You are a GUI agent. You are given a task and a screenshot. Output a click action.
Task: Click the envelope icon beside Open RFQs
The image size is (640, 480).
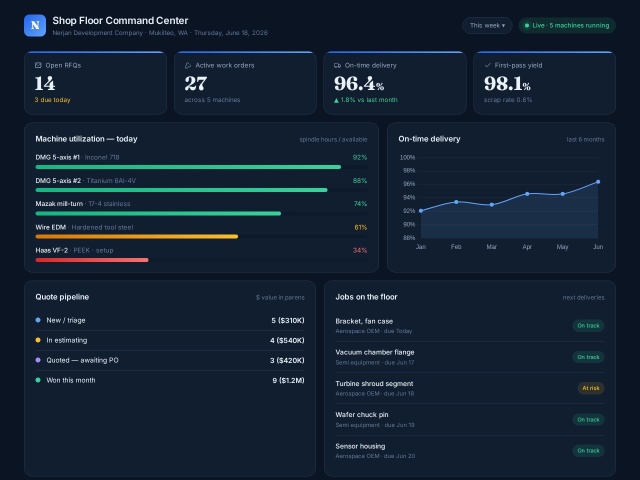pyautogui.click(x=38, y=65)
